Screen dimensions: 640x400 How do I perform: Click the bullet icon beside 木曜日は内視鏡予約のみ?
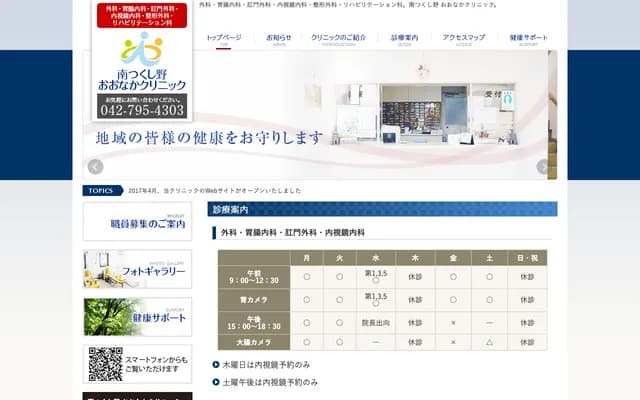click(216, 365)
